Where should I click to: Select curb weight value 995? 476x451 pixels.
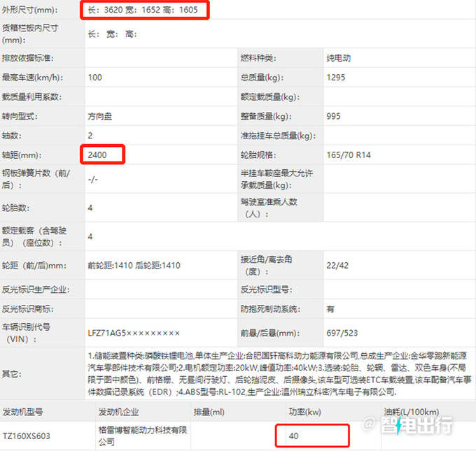point(333,116)
